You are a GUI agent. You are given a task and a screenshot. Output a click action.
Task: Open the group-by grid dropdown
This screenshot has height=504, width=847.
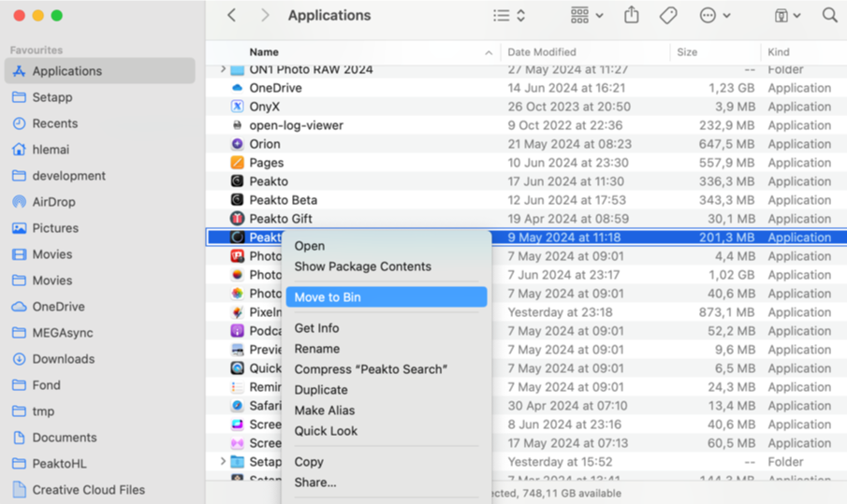point(587,15)
